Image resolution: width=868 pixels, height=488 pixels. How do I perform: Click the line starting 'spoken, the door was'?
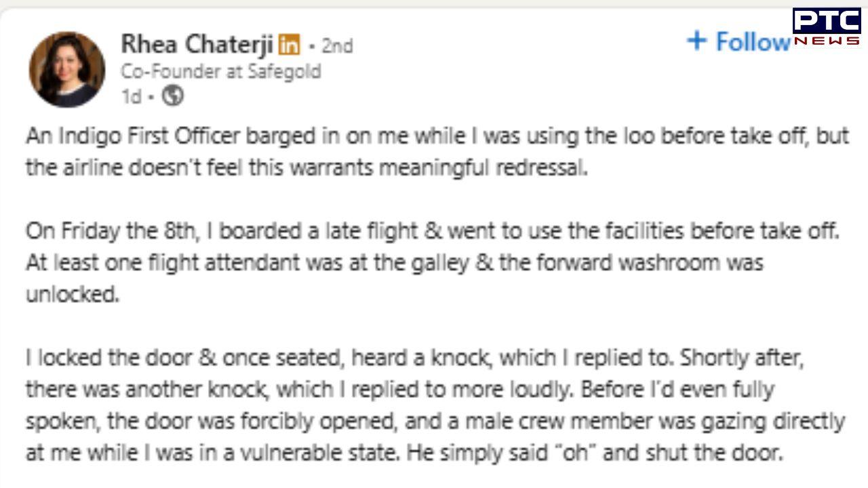(x=435, y=421)
